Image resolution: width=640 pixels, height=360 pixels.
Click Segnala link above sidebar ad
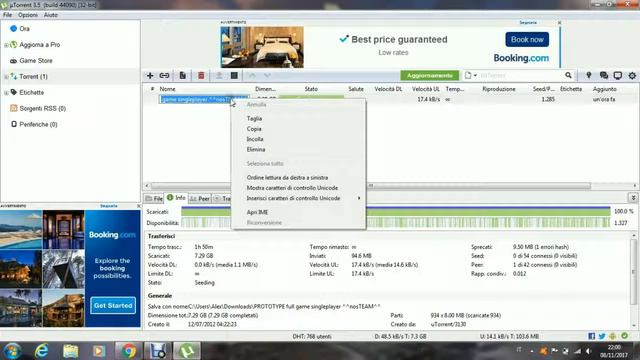click(109, 206)
